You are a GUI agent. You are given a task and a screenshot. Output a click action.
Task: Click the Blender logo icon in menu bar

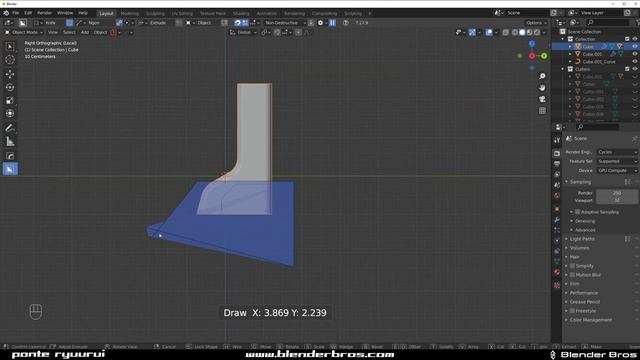click(x=6, y=13)
